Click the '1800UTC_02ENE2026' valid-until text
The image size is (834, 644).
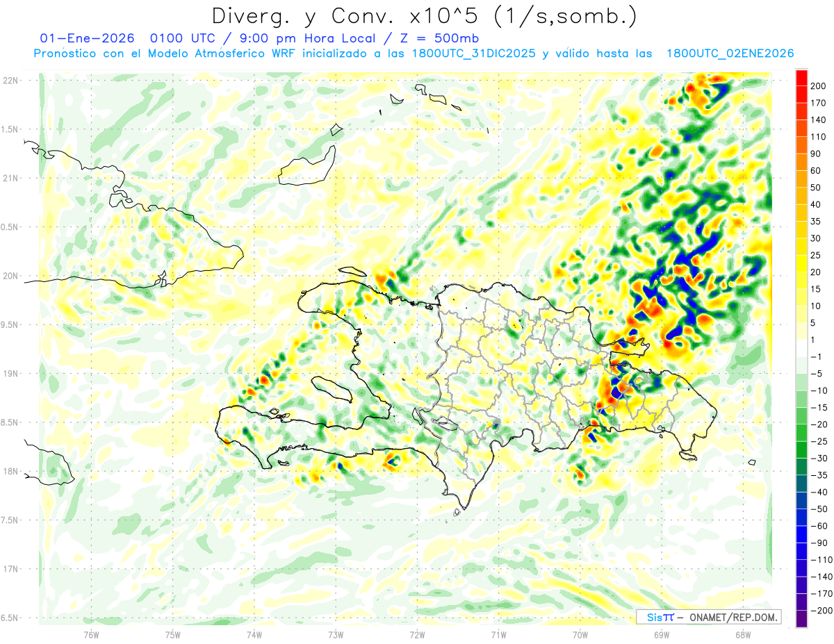coord(730,53)
